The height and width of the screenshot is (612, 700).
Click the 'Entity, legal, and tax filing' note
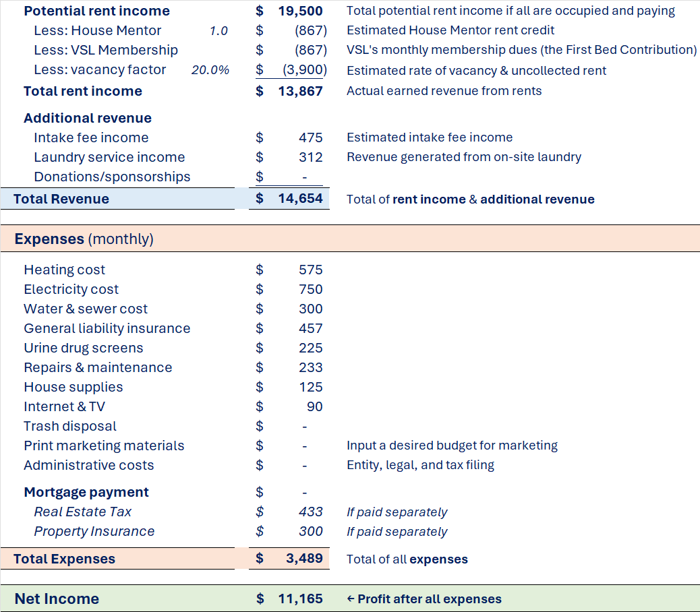(421, 465)
